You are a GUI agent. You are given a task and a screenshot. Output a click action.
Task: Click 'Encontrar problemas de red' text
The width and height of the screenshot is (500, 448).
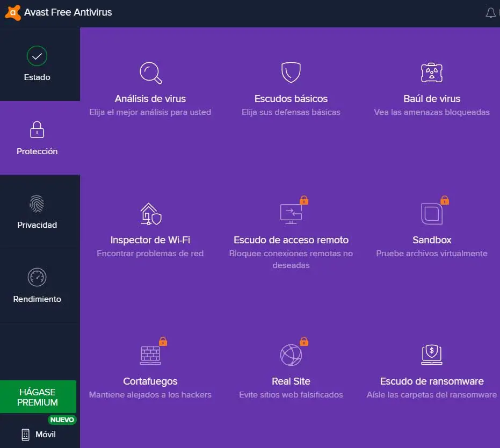pyautogui.click(x=150, y=254)
